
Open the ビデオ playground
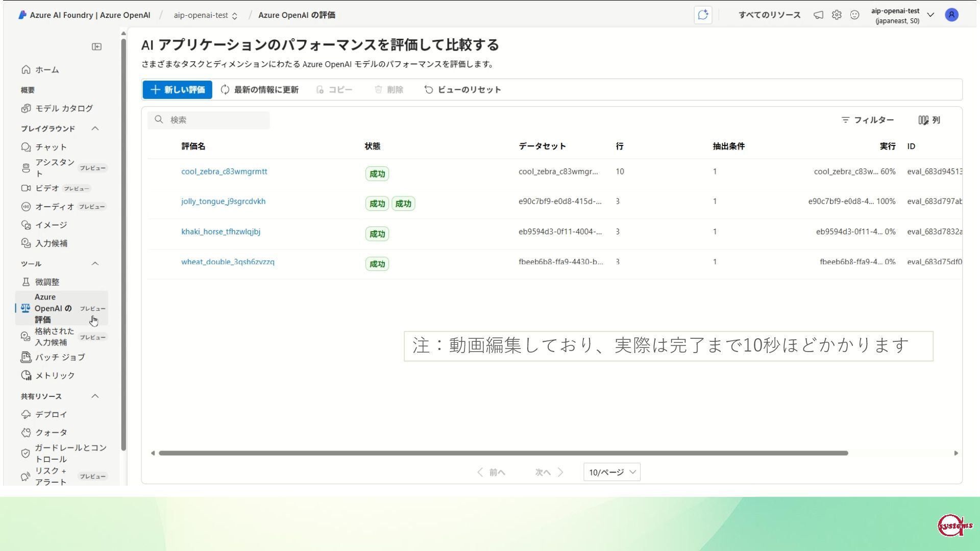(x=55, y=188)
